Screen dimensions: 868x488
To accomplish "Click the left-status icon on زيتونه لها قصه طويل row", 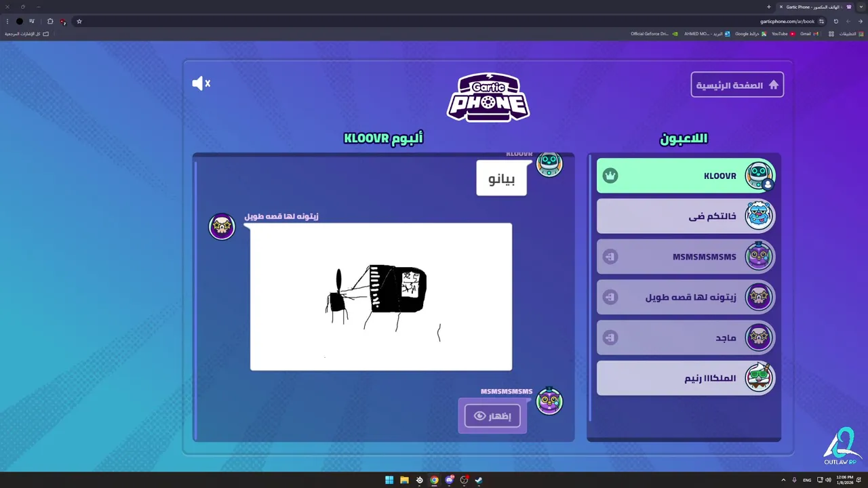I will click(x=610, y=297).
